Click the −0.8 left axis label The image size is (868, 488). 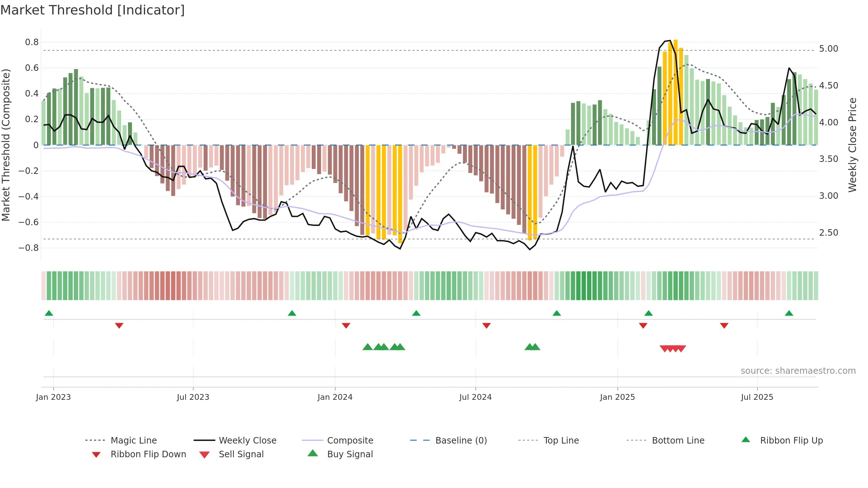click(x=29, y=248)
